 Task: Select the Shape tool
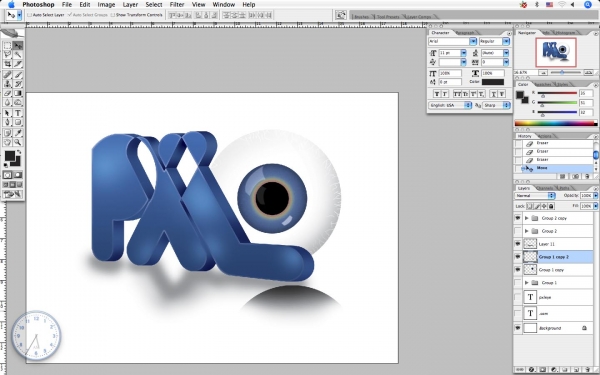[x=18, y=122]
